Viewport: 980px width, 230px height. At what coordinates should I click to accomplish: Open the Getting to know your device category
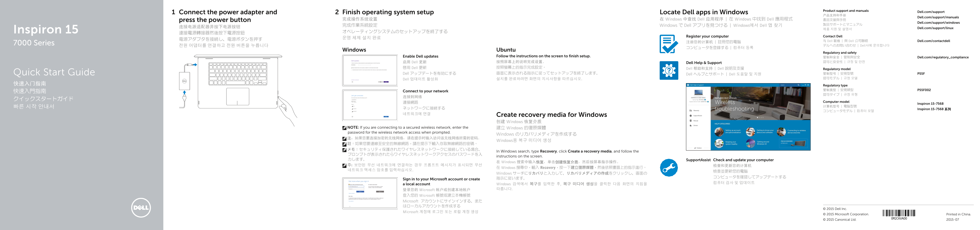(760, 132)
